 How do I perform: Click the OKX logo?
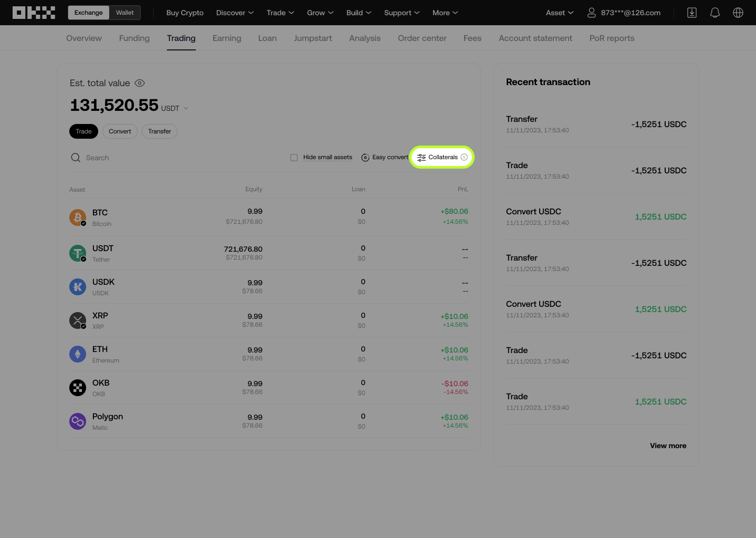point(34,12)
